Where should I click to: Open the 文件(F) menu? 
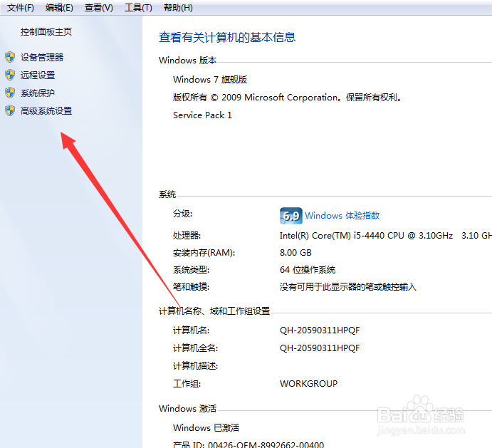coord(21,8)
